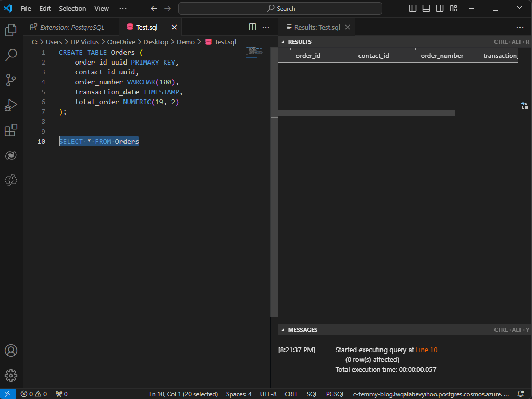Expand hidden menu items via ellipsis
Viewport: 532px width, 399px height.
(123, 8)
